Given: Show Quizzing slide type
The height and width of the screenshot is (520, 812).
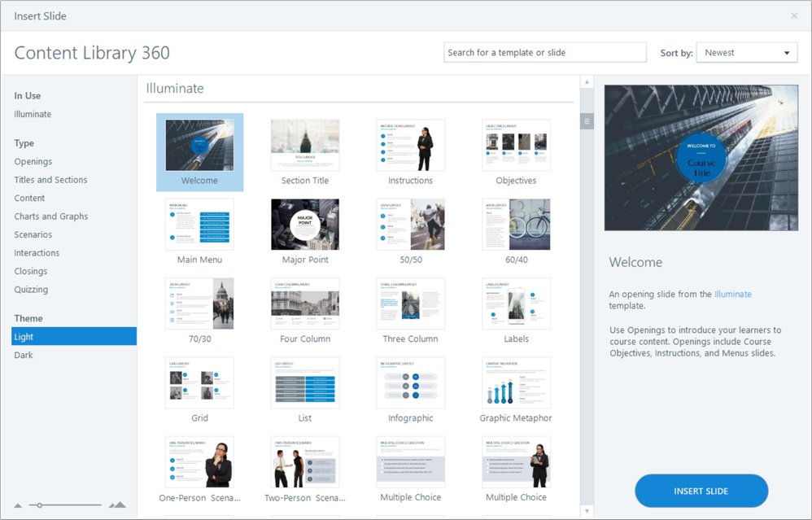Looking at the screenshot, I should (31, 290).
